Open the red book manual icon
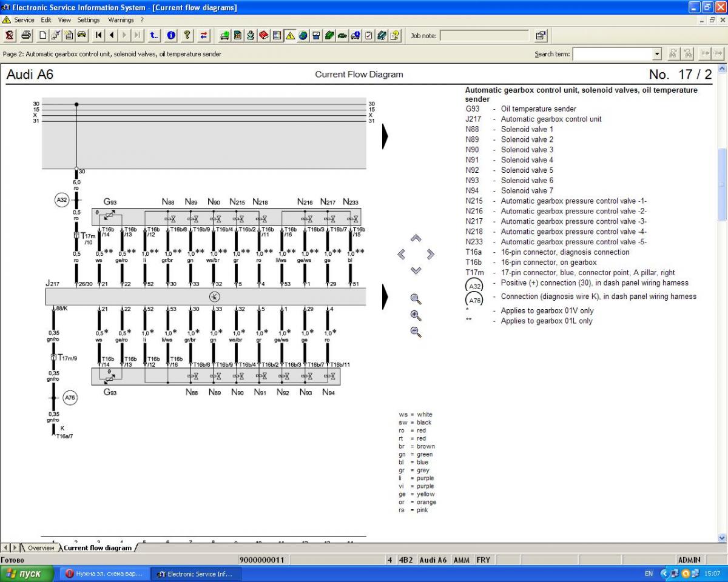This screenshot has width=728, height=582. pyautogui.click(x=264, y=35)
